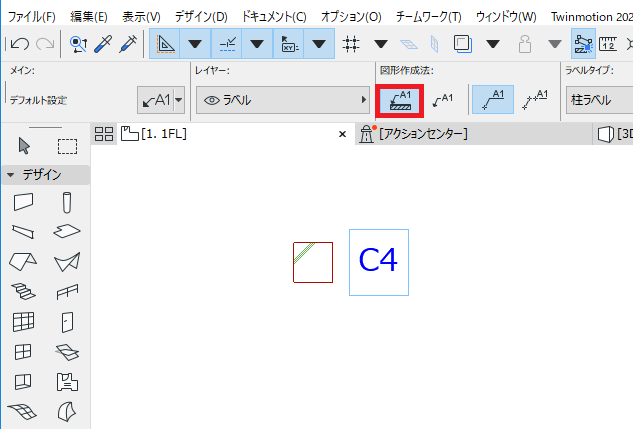The width and height of the screenshot is (633, 429).
Task: Open the grid snap dropdown arrow
Action: 381,44
